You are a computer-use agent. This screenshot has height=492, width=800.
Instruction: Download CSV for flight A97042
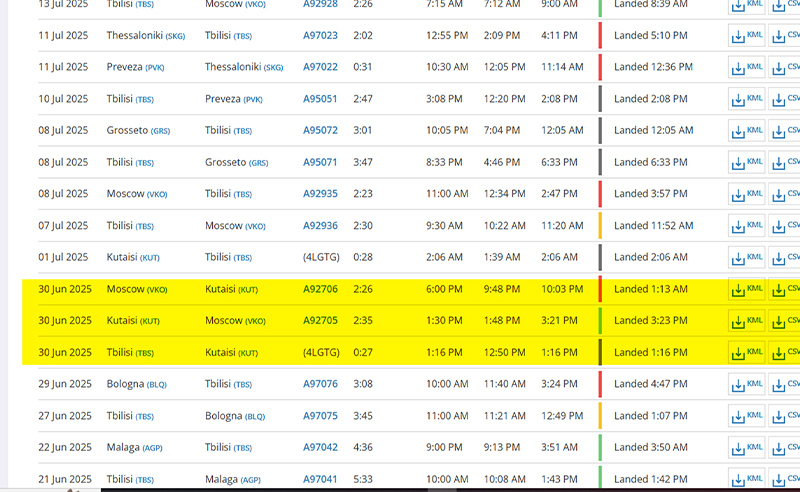[x=785, y=448]
